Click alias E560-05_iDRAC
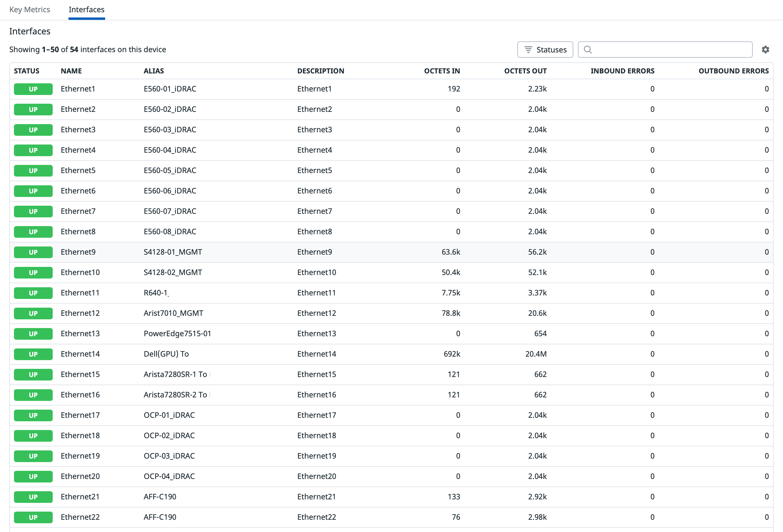783x532 pixels. point(170,170)
